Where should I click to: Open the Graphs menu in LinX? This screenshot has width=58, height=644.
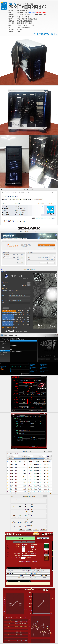click(17, 454)
